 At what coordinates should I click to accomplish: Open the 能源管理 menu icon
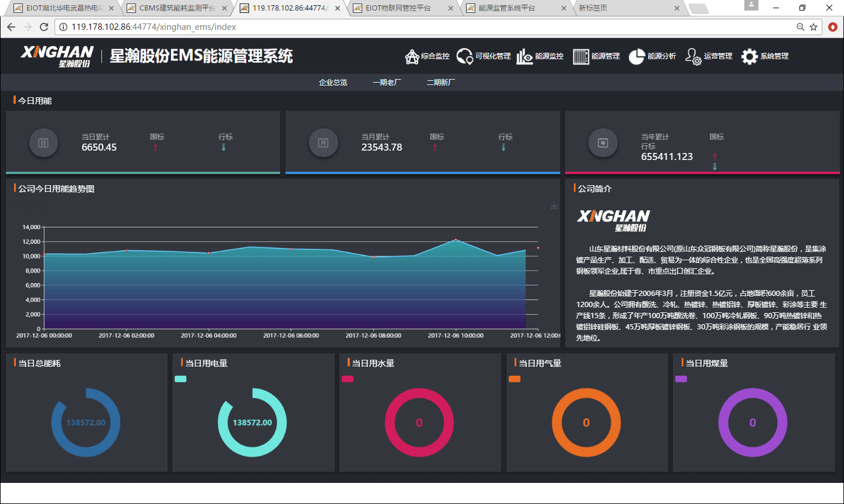coord(581,56)
